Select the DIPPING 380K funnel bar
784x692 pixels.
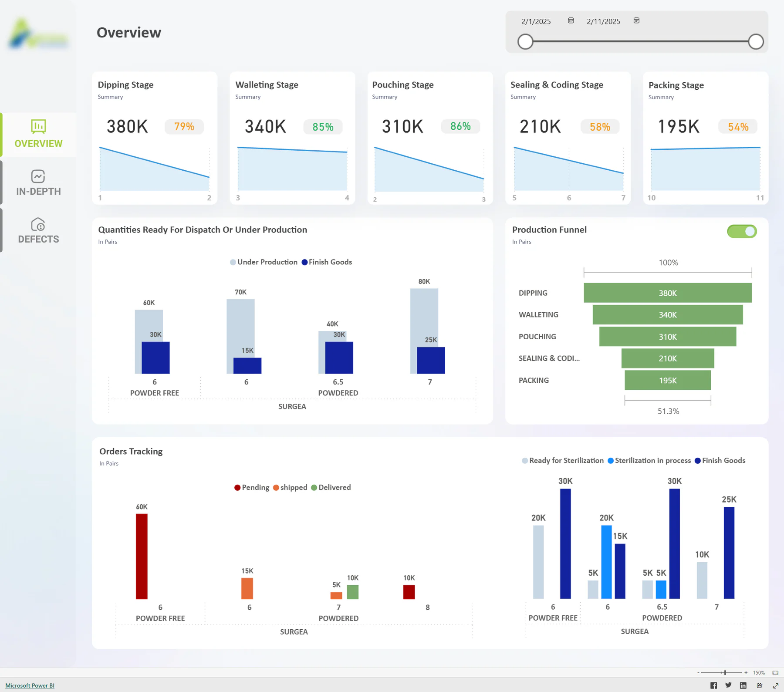(x=668, y=293)
